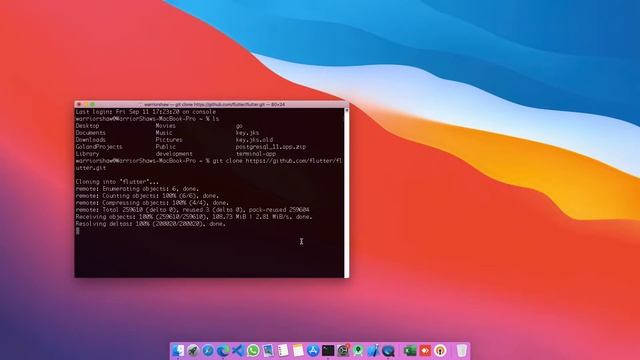Click the 'git clone https://github.com/flutter' command text
640x360 pixels.
tap(277, 161)
